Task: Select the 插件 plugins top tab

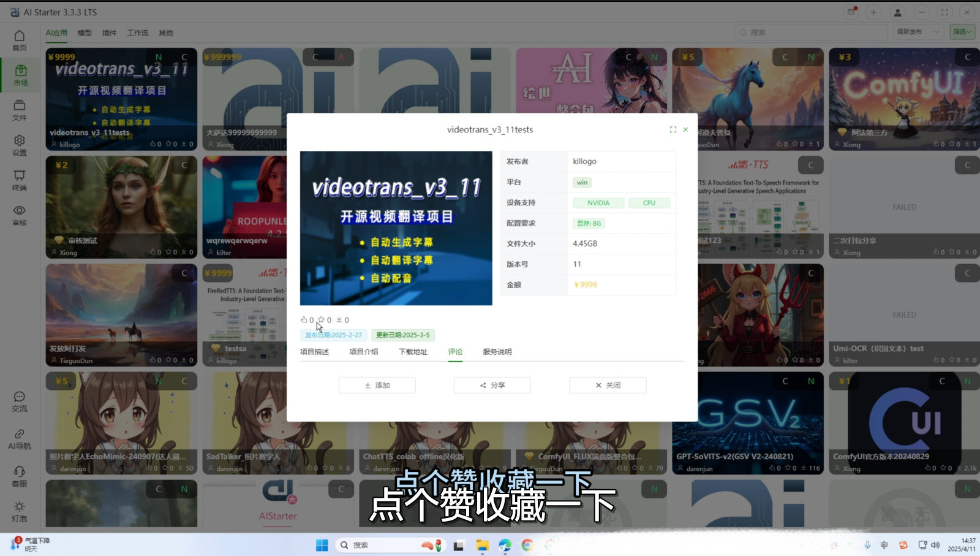Action: point(109,33)
